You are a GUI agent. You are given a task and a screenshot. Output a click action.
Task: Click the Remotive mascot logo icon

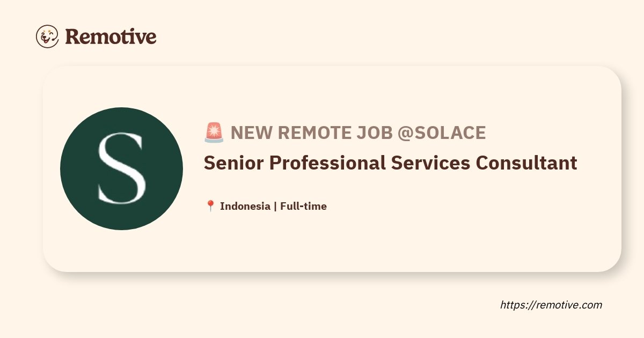pyautogui.click(x=47, y=36)
